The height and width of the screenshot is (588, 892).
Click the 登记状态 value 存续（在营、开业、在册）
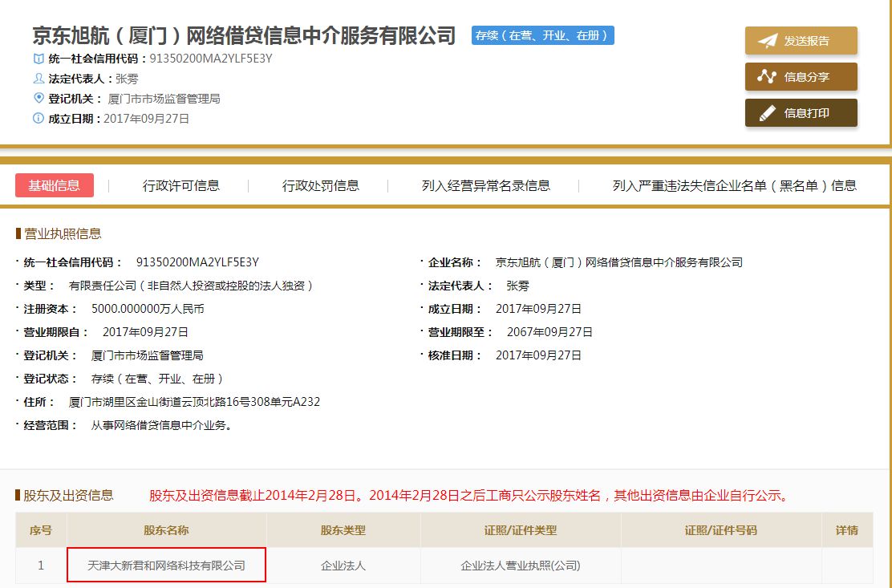point(158,379)
